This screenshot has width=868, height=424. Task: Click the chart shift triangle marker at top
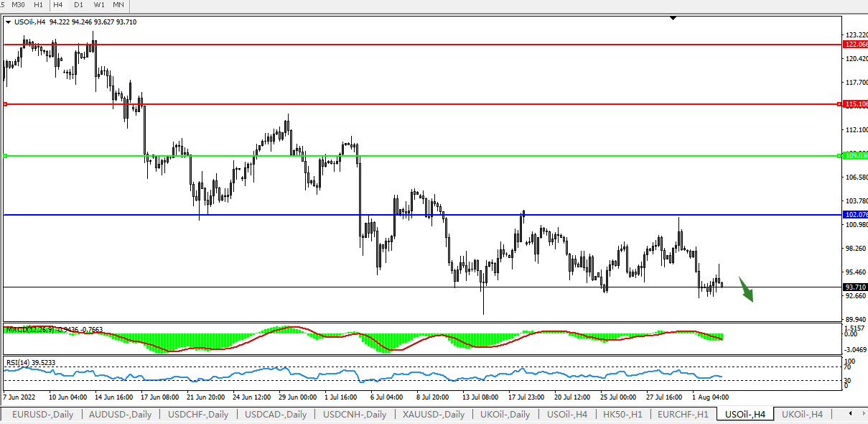pyautogui.click(x=673, y=18)
